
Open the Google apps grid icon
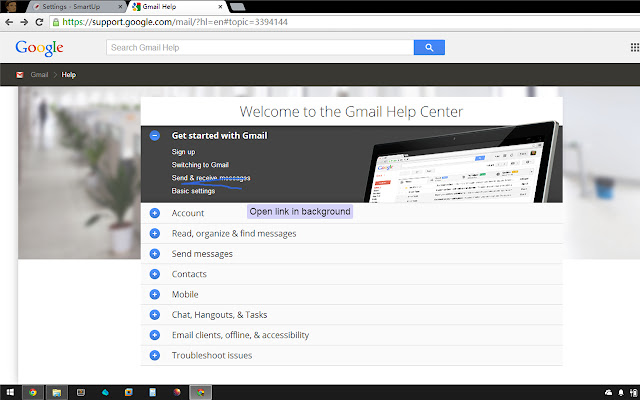635,47
